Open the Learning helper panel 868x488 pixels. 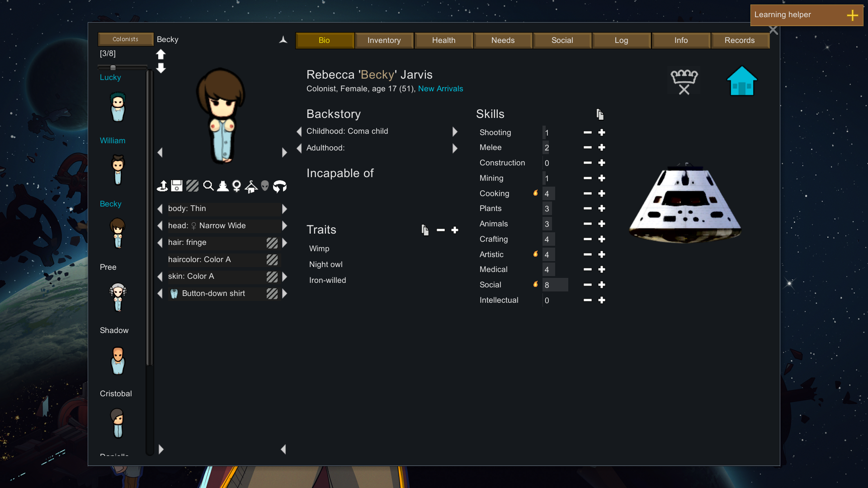click(x=807, y=15)
